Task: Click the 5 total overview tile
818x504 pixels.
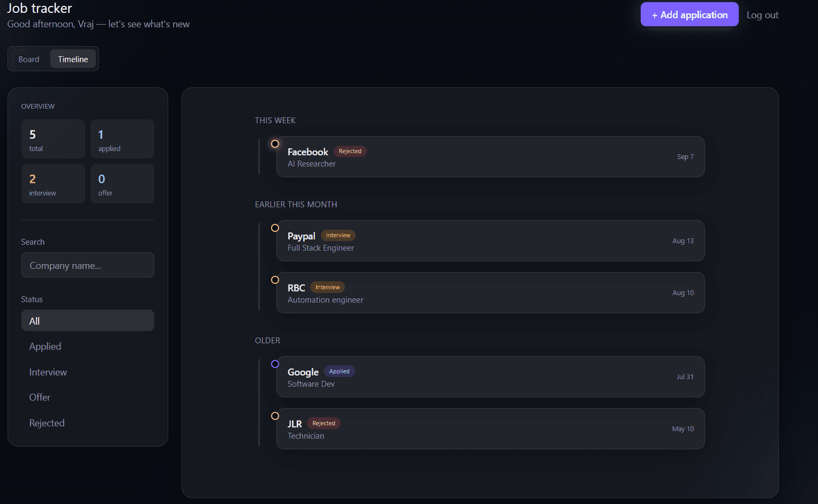Action: pos(53,139)
